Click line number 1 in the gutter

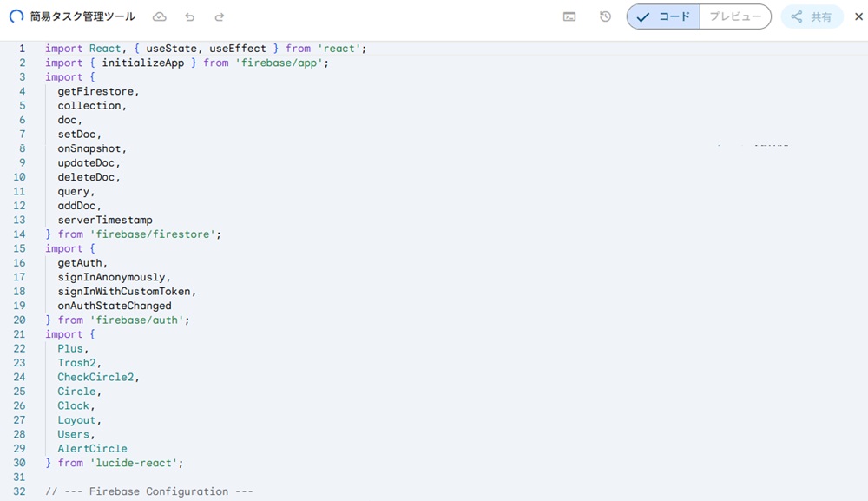tap(22, 48)
